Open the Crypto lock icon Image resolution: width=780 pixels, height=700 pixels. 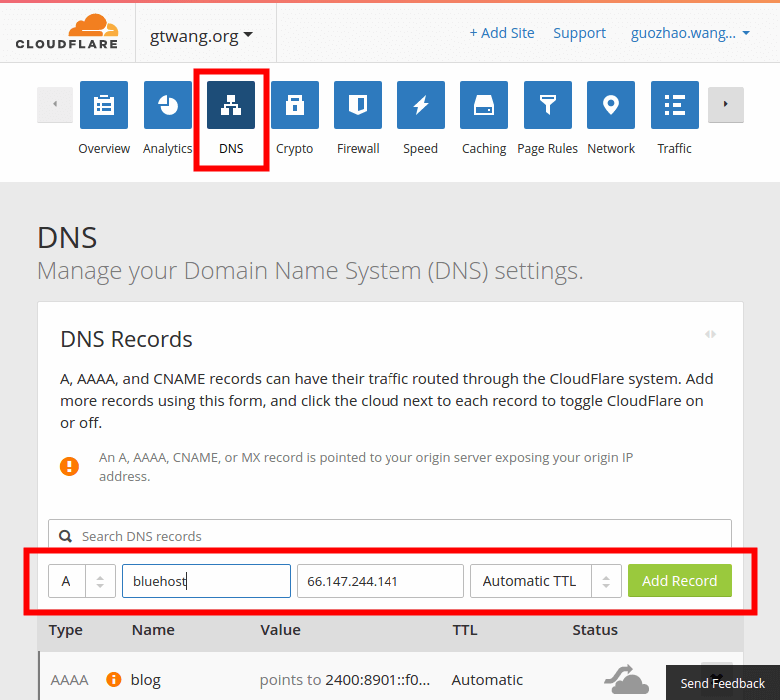point(295,105)
